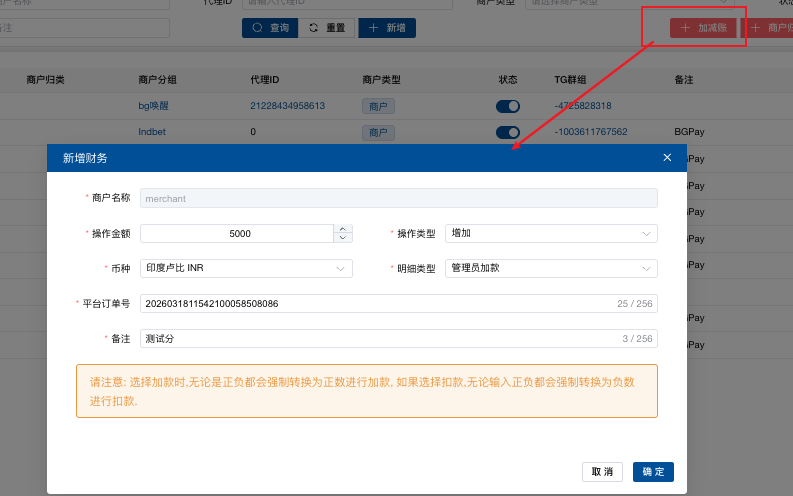Click the 查询 search button
The width and height of the screenshot is (793, 496).
point(268,28)
